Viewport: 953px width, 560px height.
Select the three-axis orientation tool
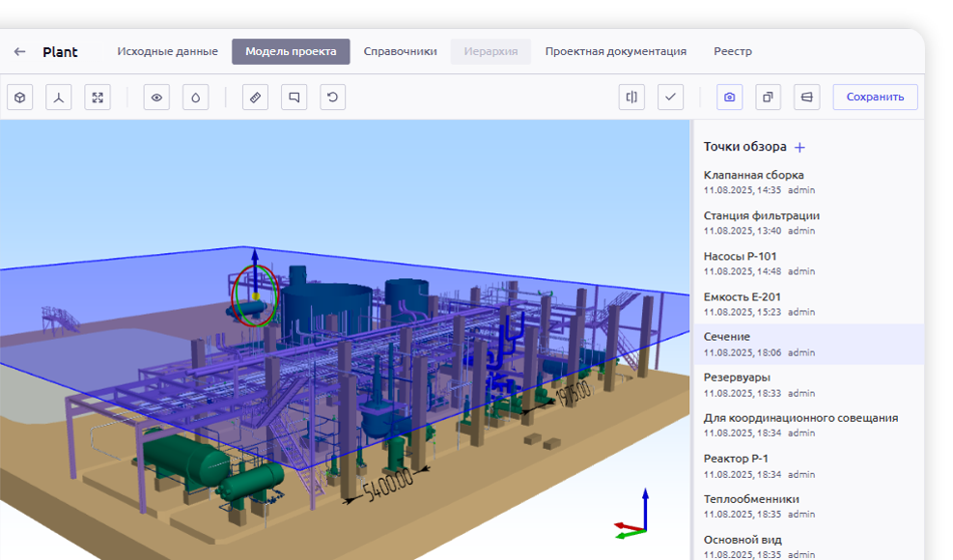tap(59, 98)
